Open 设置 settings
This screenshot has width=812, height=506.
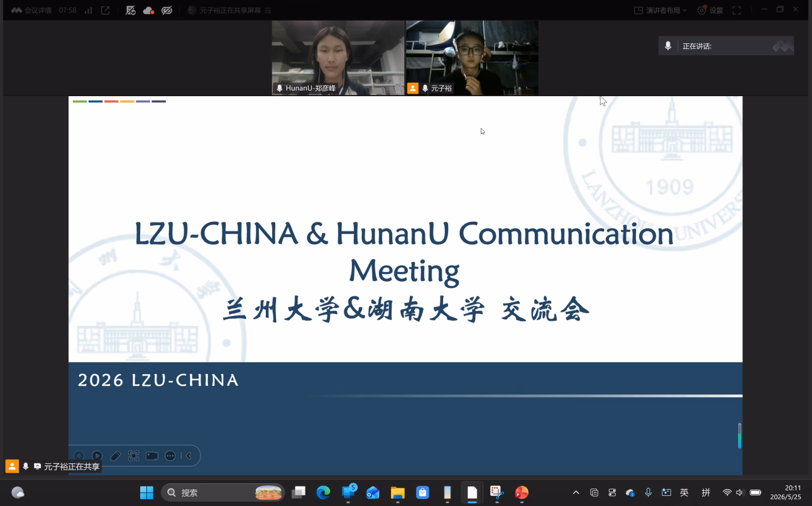pos(710,10)
